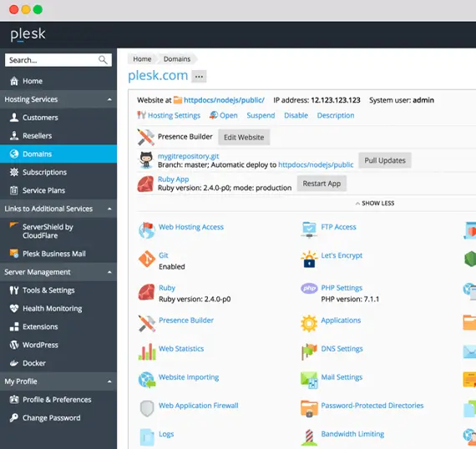
Task: Click the FTP Access icon
Action: coord(309,230)
